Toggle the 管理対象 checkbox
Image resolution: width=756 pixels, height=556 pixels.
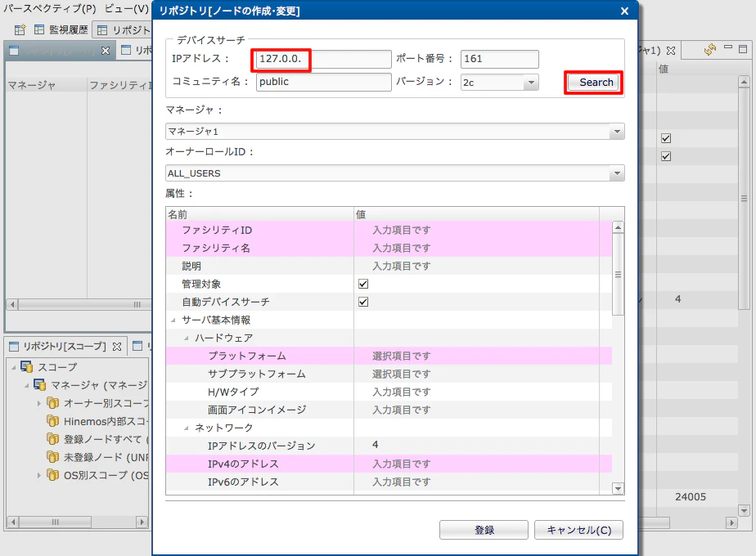363,284
